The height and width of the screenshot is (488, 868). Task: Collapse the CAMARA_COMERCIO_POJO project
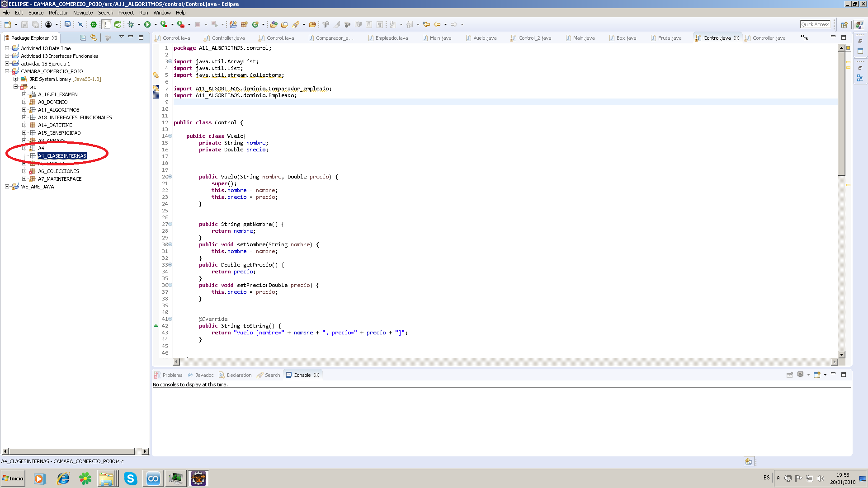pyautogui.click(x=7, y=71)
